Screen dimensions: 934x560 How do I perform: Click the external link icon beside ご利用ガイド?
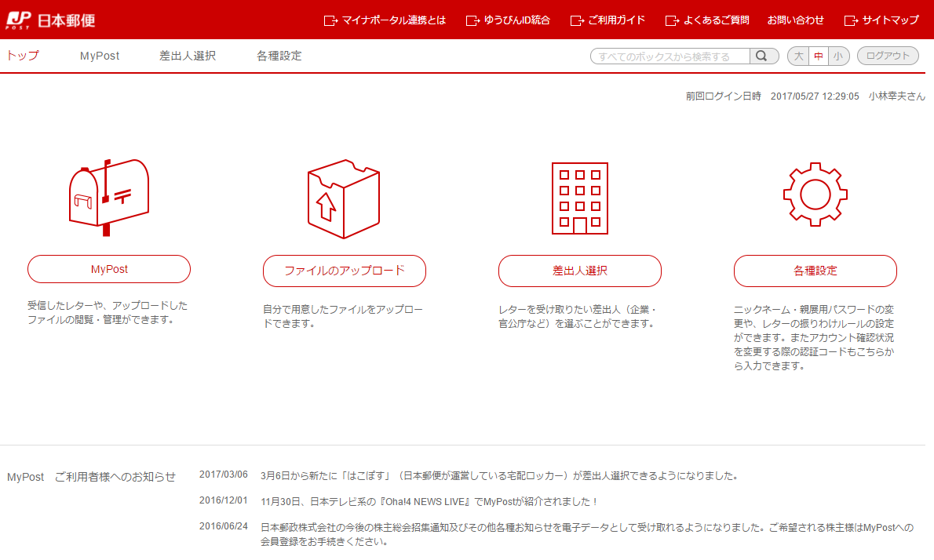click(x=577, y=21)
